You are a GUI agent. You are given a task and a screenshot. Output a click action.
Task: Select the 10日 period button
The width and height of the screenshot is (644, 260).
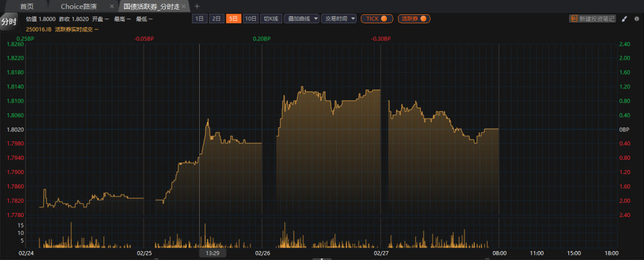click(x=251, y=18)
